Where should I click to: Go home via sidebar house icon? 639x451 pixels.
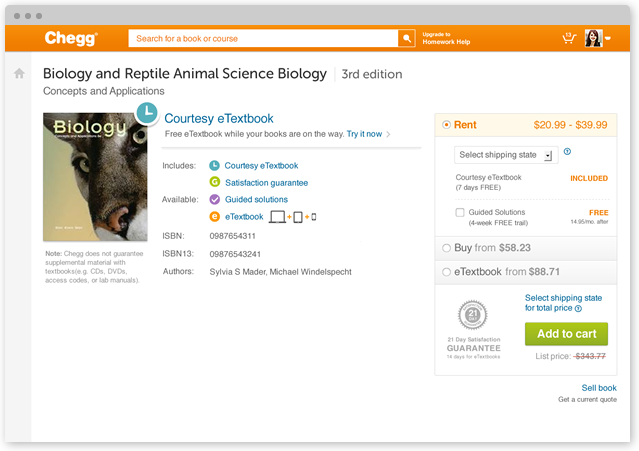point(19,74)
